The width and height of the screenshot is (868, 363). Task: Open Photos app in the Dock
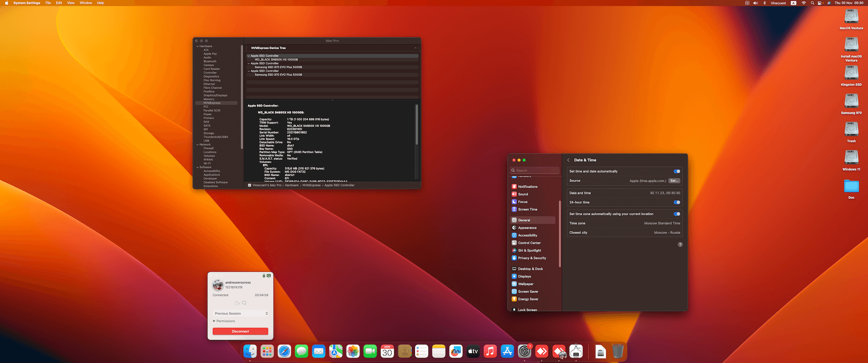click(353, 351)
